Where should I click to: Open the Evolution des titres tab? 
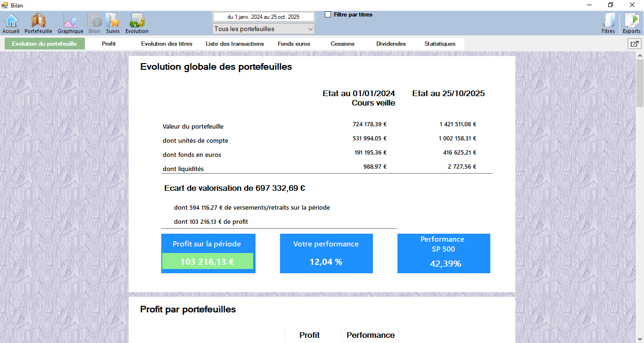click(x=167, y=44)
